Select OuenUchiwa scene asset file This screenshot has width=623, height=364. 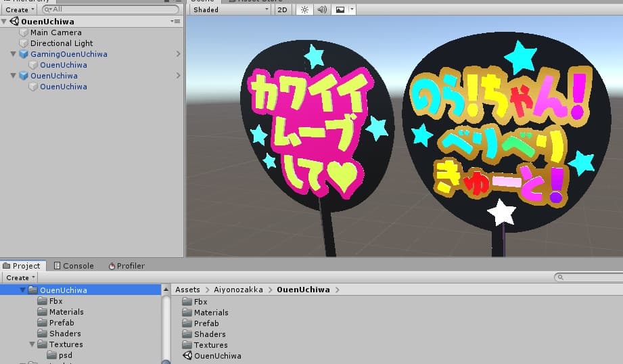point(212,356)
